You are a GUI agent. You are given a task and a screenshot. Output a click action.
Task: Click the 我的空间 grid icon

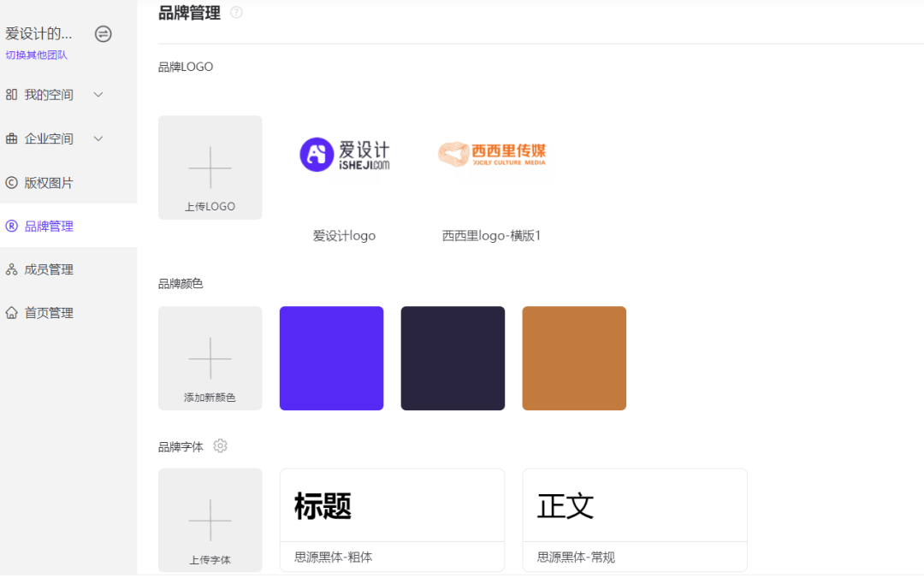[11, 94]
